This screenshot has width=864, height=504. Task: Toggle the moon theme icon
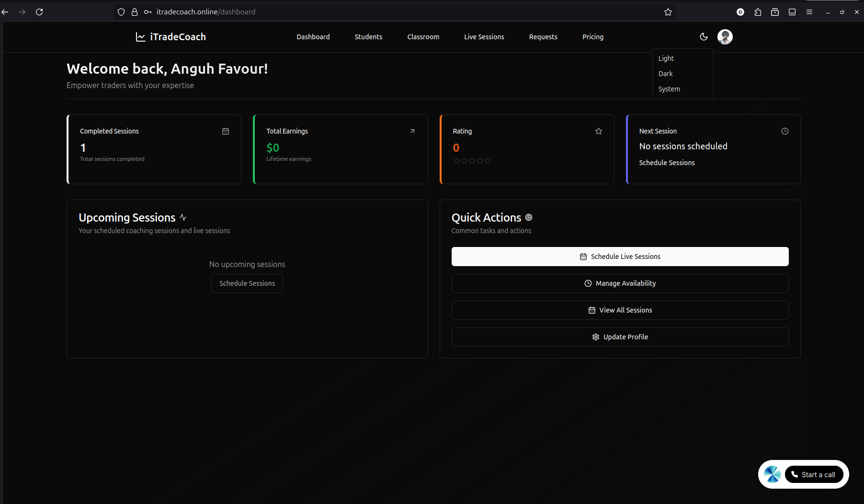[704, 37]
